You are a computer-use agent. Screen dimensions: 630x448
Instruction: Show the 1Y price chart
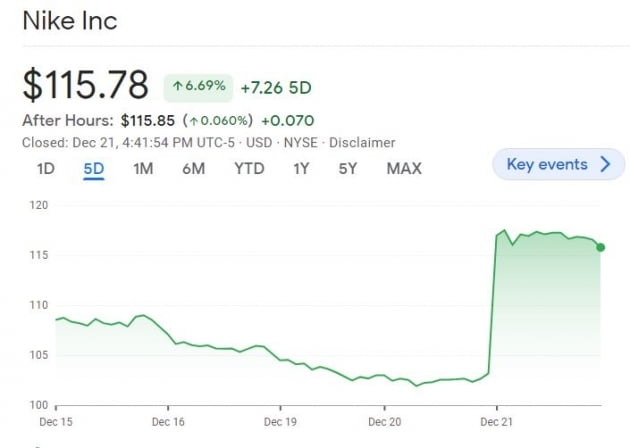pyautogui.click(x=301, y=168)
